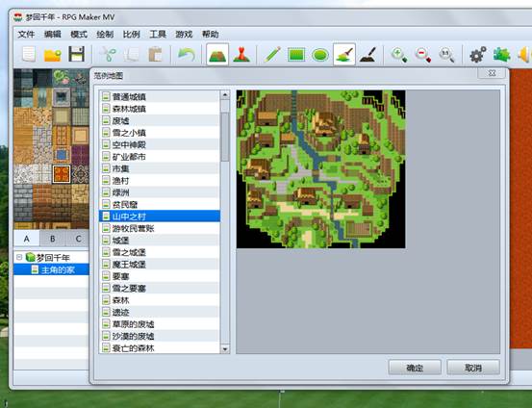This screenshot has height=408, width=532.
Task: Click the Zoom In magnifier icon
Action: 399,55
